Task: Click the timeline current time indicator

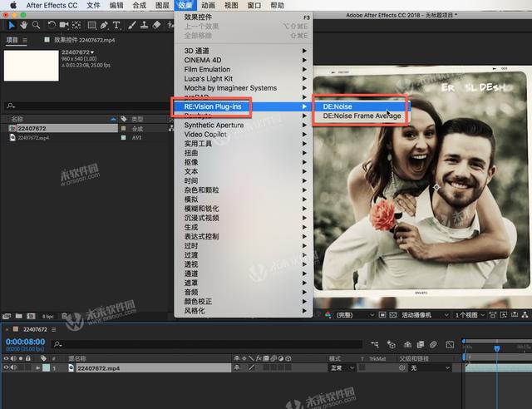Action: click(x=496, y=347)
